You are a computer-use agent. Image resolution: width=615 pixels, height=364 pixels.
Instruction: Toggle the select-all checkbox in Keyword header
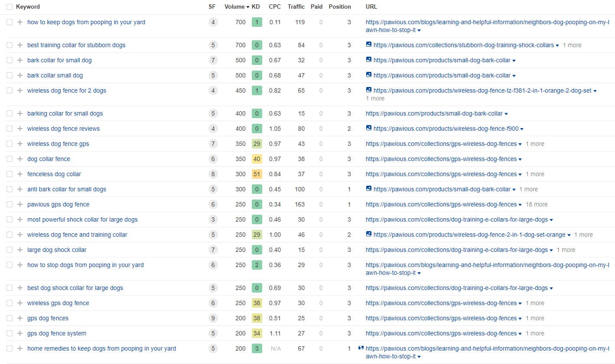click(x=10, y=6)
